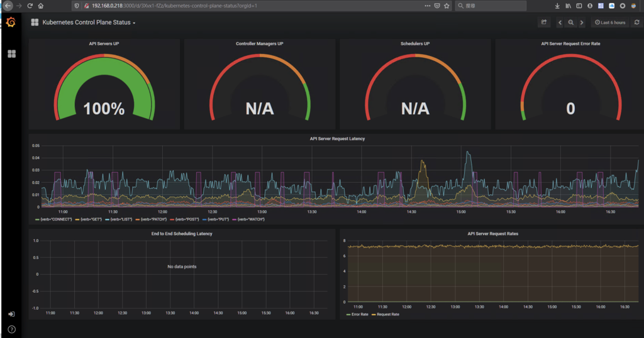Click the dashboard grid icon beside title
The image size is (644, 338).
tap(35, 23)
